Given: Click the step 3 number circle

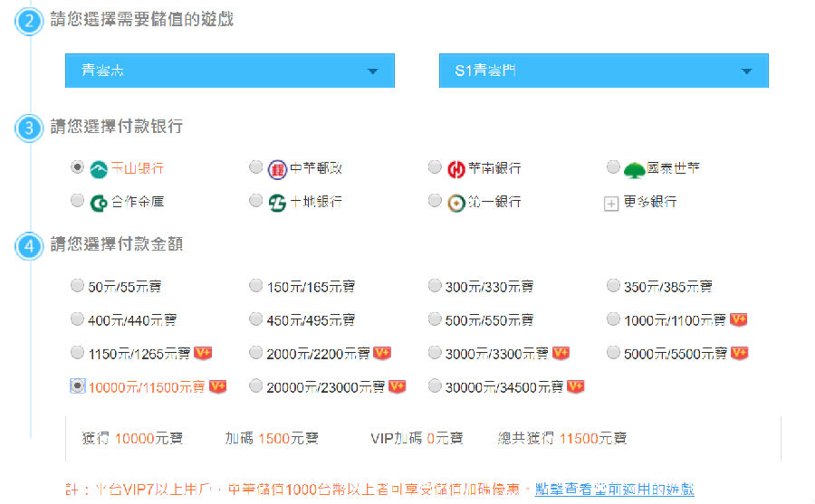Looking at the screenshot, I should pos(30,128).
